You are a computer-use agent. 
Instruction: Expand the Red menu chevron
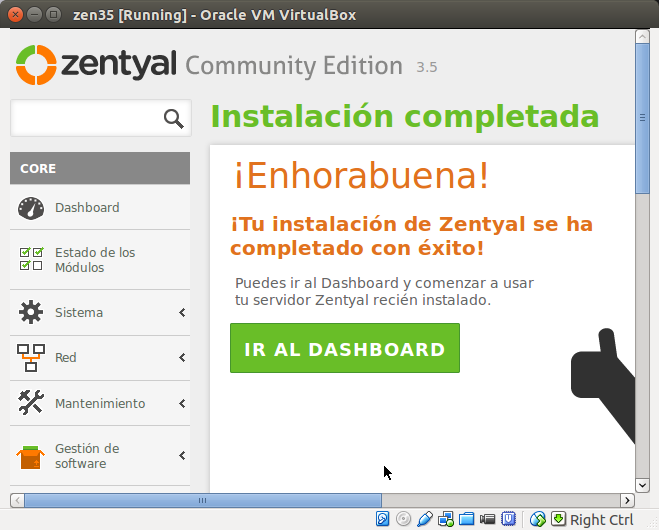click(182, 358)
